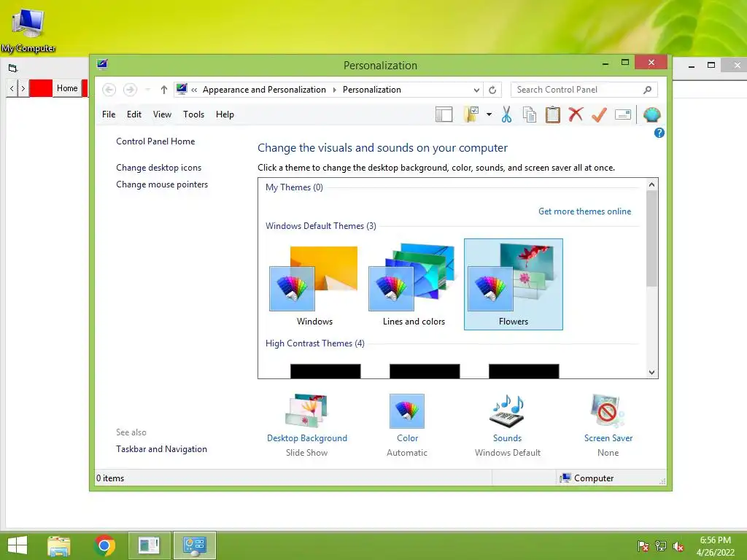Click the Forward navigation arrow
747x560 pixels.
click(x=130, y=90)
